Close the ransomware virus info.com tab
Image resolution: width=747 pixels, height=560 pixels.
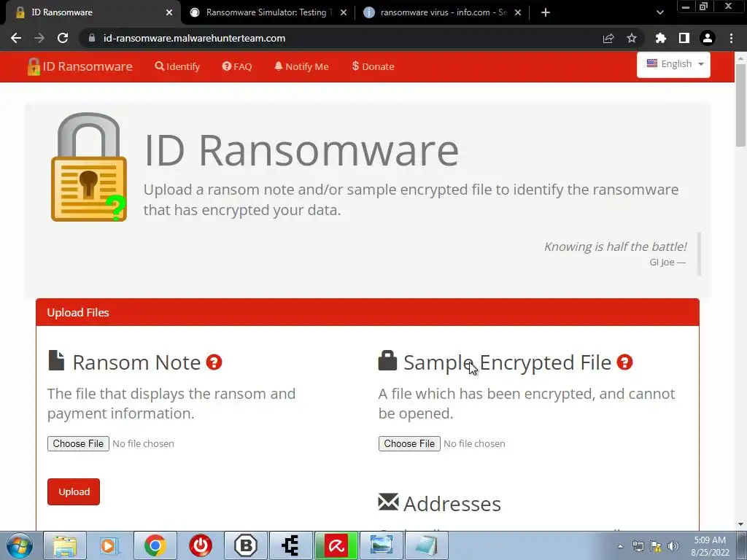coord(518,12)
